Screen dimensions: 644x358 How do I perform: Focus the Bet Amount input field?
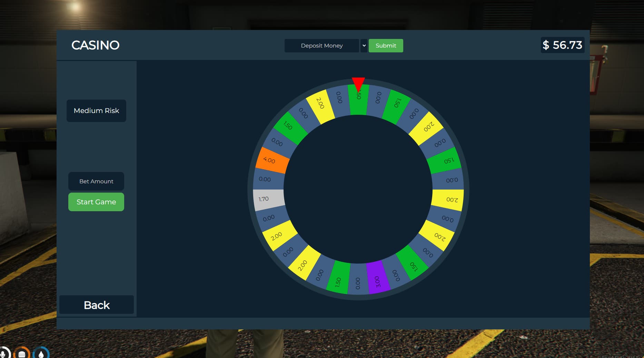tap(96, 181)
